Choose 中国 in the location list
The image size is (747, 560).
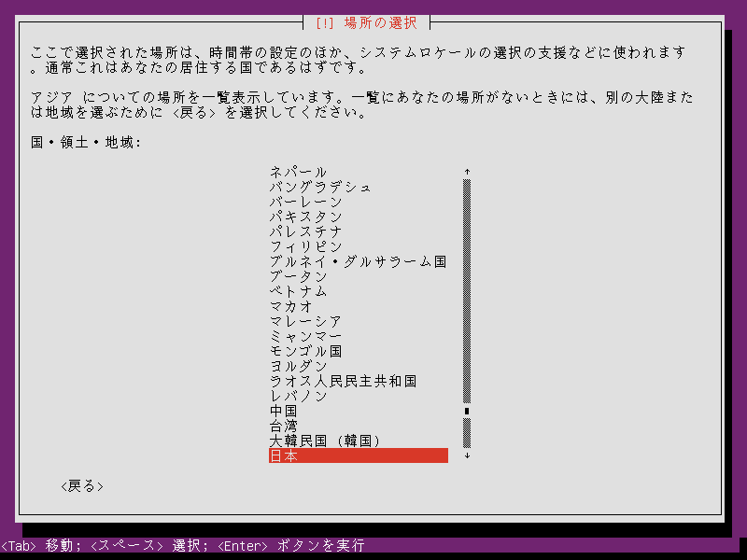359,411
